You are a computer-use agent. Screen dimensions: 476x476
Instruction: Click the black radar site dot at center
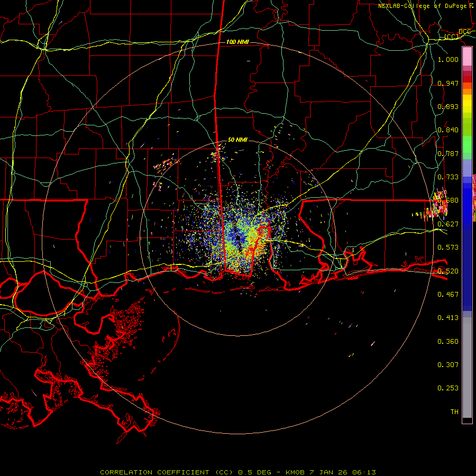(237, 238)
